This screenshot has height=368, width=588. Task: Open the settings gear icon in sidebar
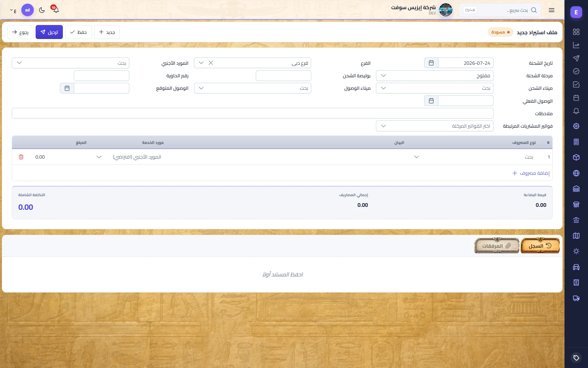coord(576,126)
